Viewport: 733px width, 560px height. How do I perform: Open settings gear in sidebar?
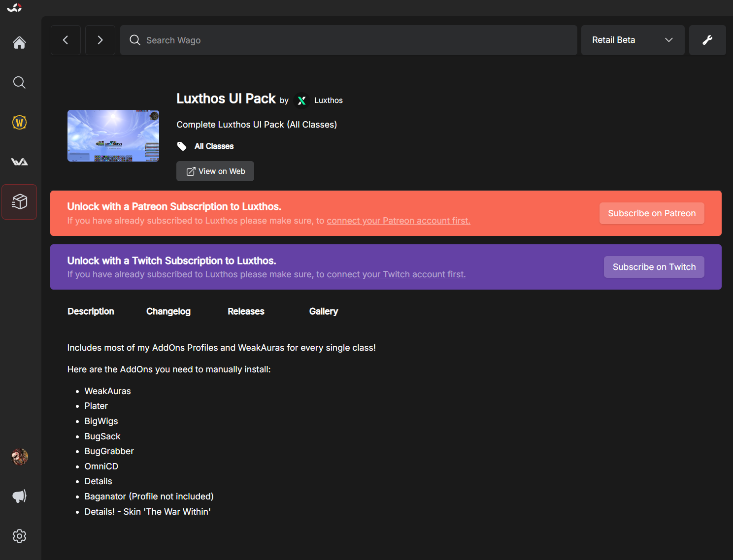click(19, 536)
